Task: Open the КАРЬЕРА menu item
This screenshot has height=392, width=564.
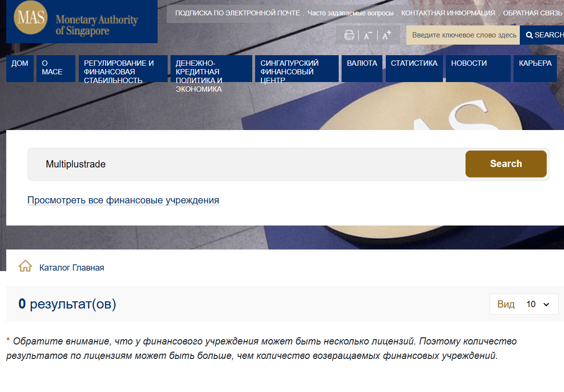Action: [x=535, y=63]
